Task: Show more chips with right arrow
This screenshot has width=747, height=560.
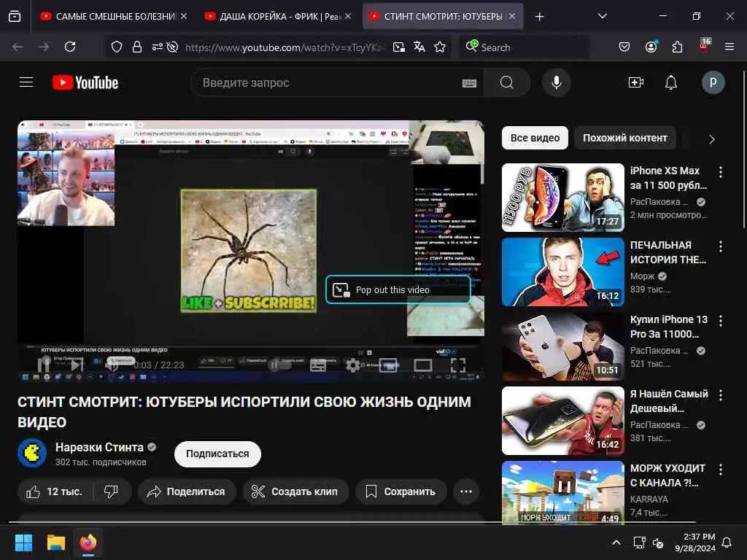Action: (x=711, y=139)
